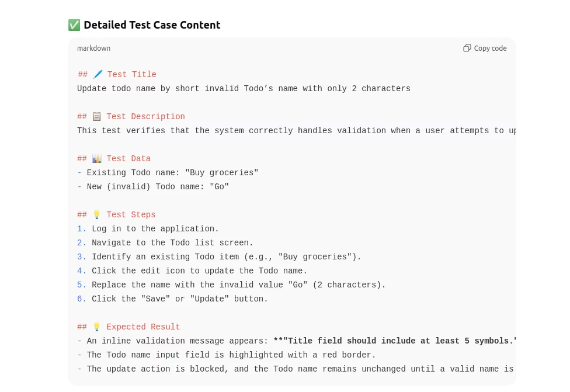Click step 4 about the edit icon

(x=199, y=271)
